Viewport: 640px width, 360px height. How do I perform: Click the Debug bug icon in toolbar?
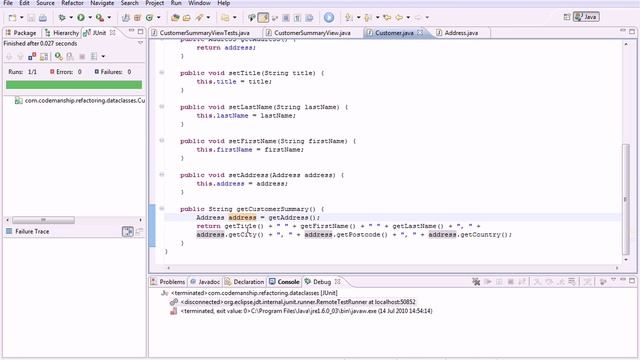62,18
